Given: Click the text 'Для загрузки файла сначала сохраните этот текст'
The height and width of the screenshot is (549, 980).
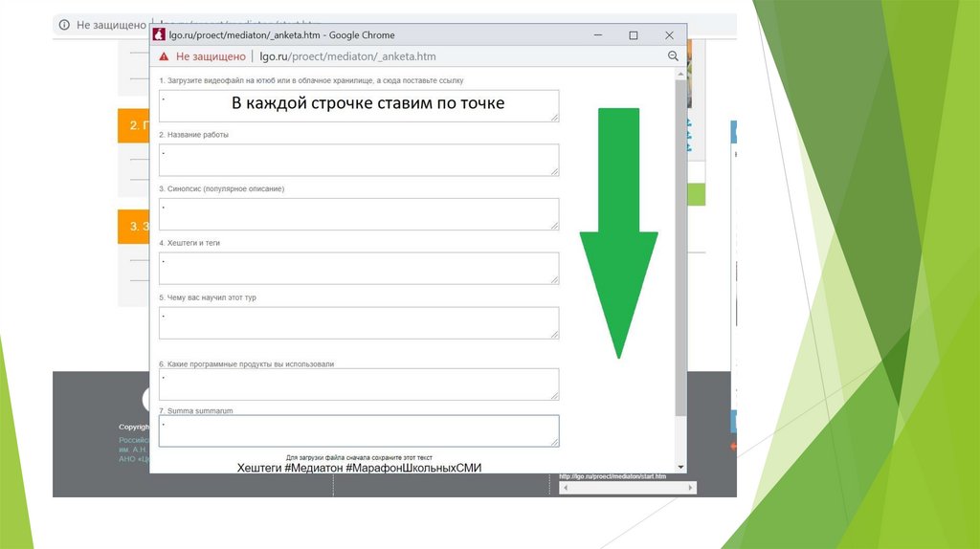Looking at the screenshot, I should pyautogui.click(x=359, y=457).
